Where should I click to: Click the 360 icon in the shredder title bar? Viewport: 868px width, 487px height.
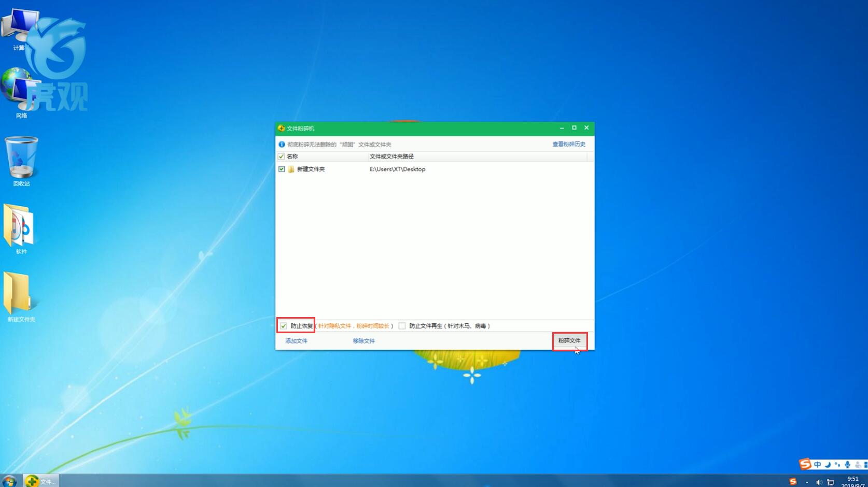[281, 128]
